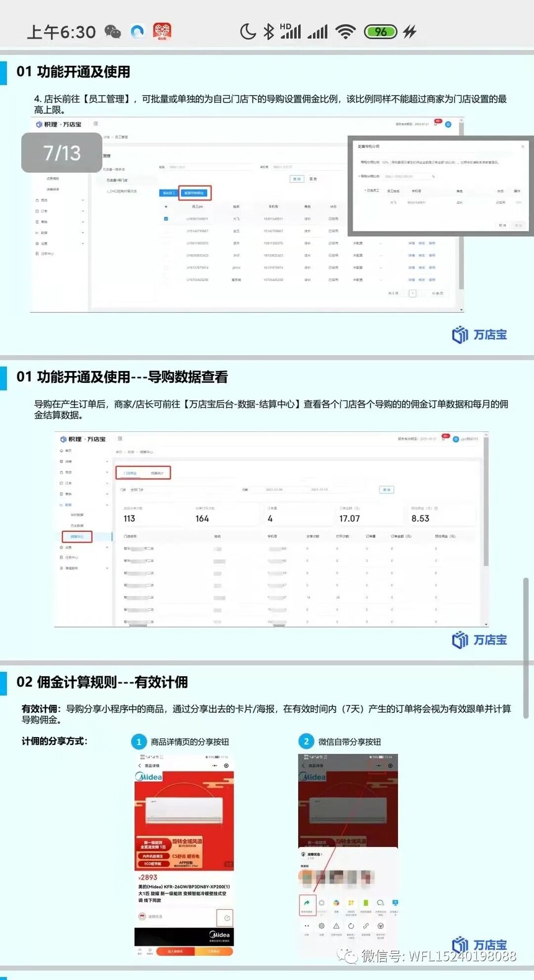Click the user avatar in staff management header
Image resolution: width=534 pixels, height=980 pixels.
click(448, 124)
